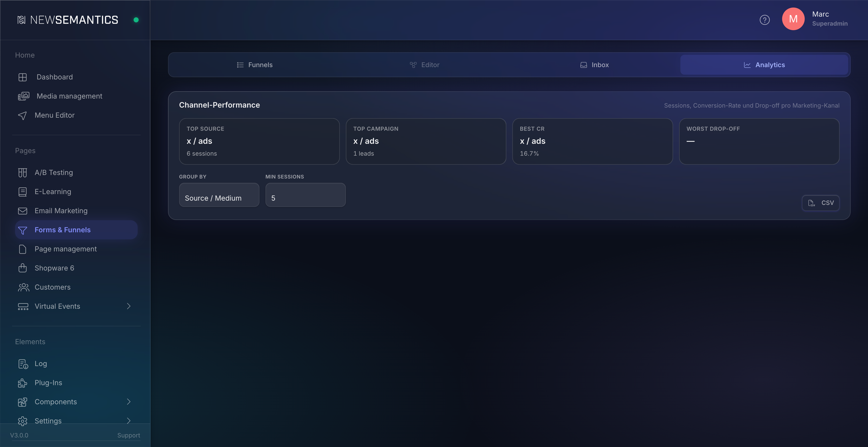Click the "V3.0.0" version text

pyautogui.click(x=19, y=435)
